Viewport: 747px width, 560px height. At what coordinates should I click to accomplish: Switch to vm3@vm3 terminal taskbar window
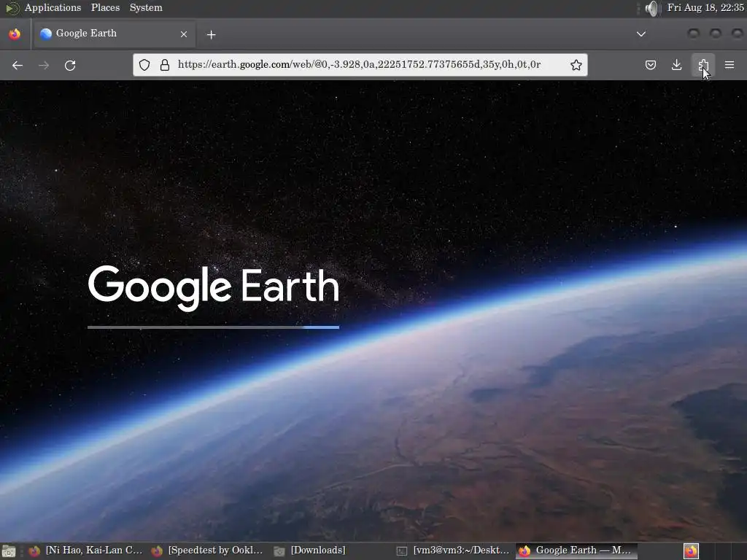point(454,551)
